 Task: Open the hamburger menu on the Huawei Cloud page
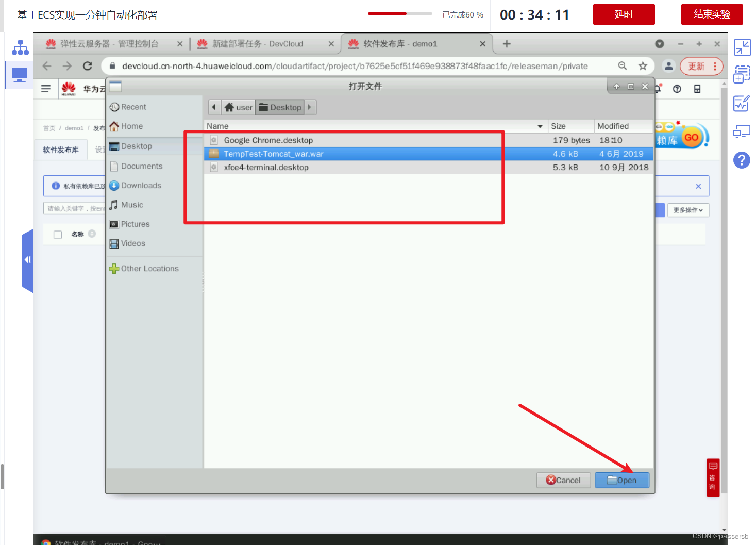pyautogui.click(x=46, y=89)
